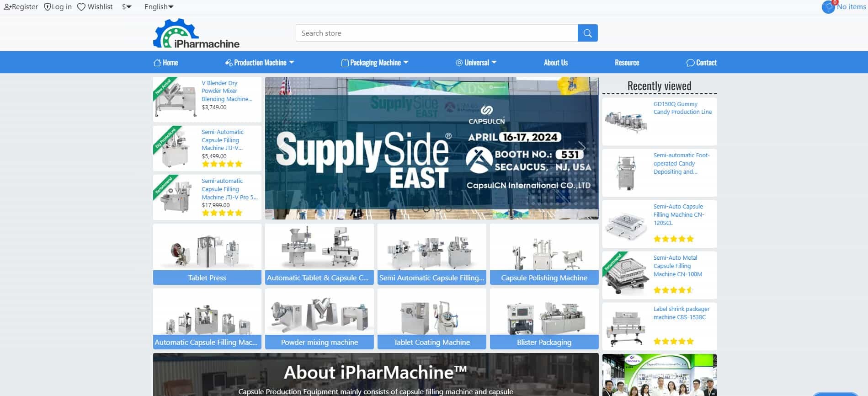This screenshot has width=868, height=396.
Task: Open the Resource menu item
Action: click(x=627, y=63)
